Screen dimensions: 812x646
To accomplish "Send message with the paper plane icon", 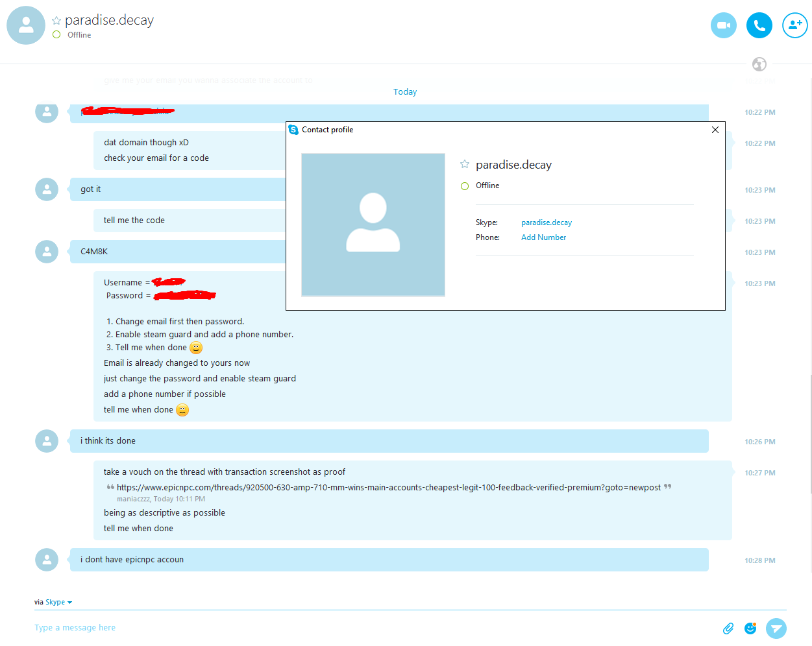I will 776,628.
